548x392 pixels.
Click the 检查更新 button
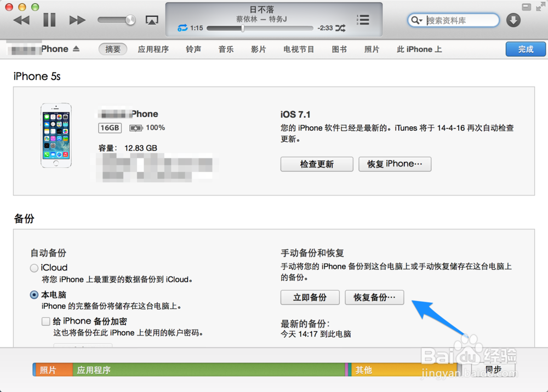[x=317, y=164]
